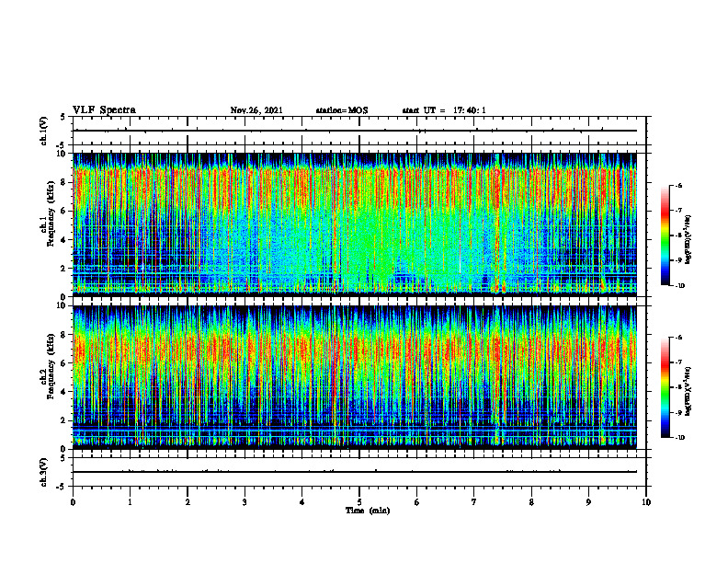Click the "4" kHz tick of ch.1 panel
The image size is (728, 563).
(x=64, y=240)
